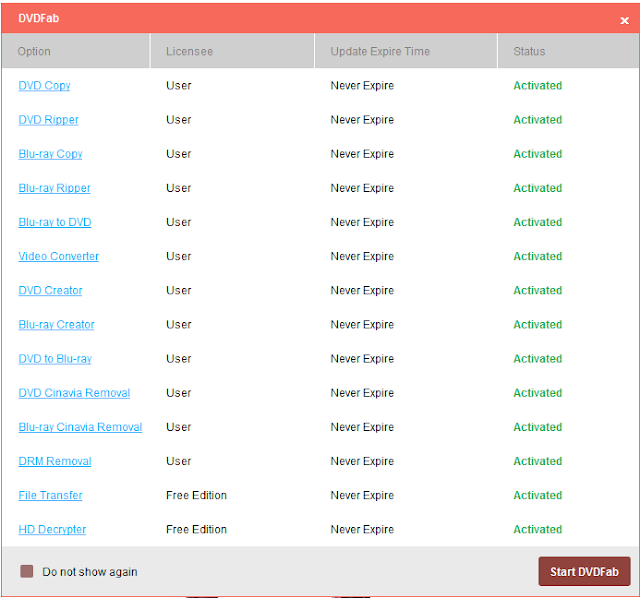Click User licensee in the Blu-ray Creator row
640x598 pixels.
pos(179,325)
